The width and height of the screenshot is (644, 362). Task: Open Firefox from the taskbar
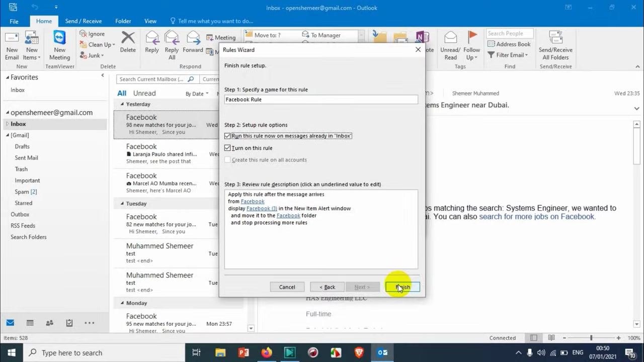(x=266, y=352)
